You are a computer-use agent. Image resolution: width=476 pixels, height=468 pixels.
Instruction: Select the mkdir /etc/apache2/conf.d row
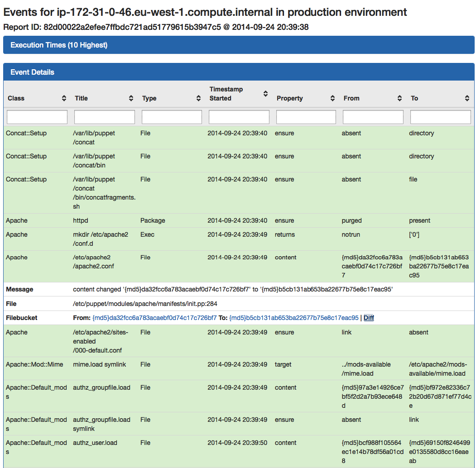(239, 239)
